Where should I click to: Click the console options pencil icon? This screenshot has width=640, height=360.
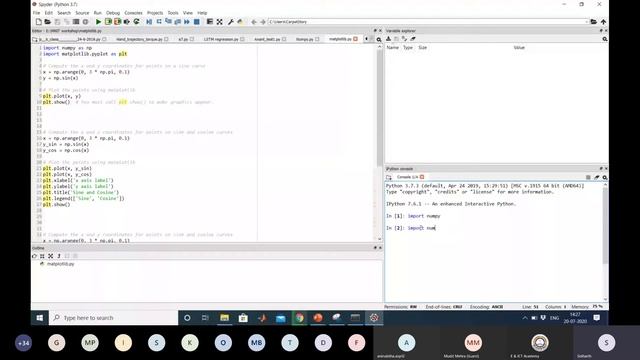click(597, 177)
